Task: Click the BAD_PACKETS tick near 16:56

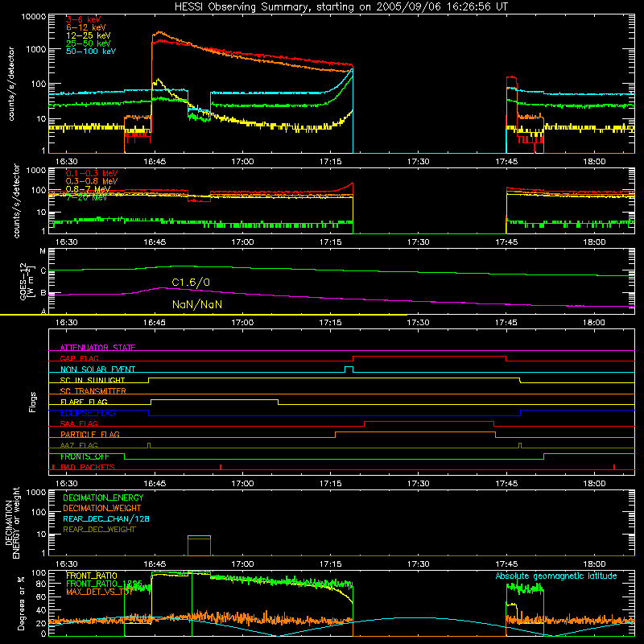Action: click(221, 467)
